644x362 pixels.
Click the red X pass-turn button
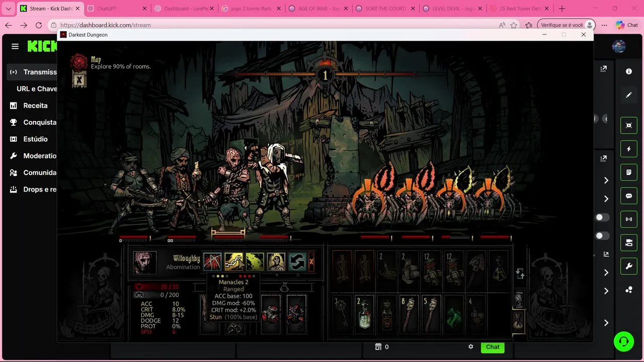pos(311,262)
